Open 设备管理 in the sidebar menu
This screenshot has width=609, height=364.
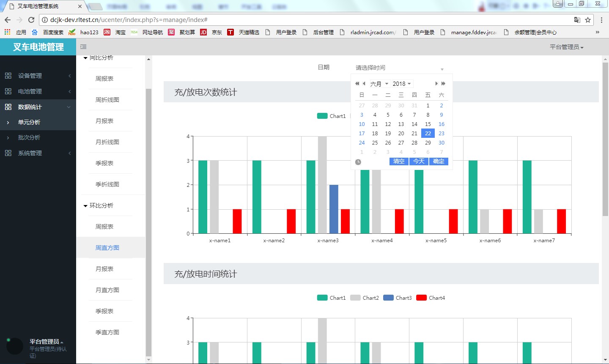coord(30,76)
